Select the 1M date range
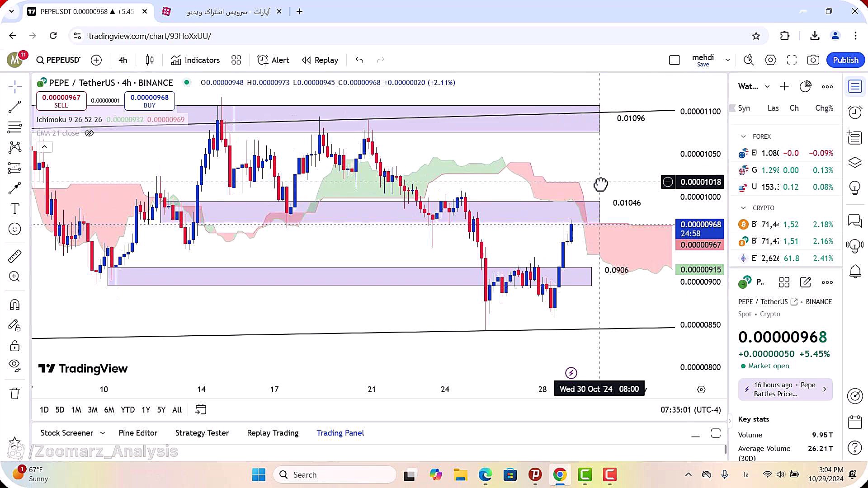The width and height of the screenshot is (868, 488). 76,410
